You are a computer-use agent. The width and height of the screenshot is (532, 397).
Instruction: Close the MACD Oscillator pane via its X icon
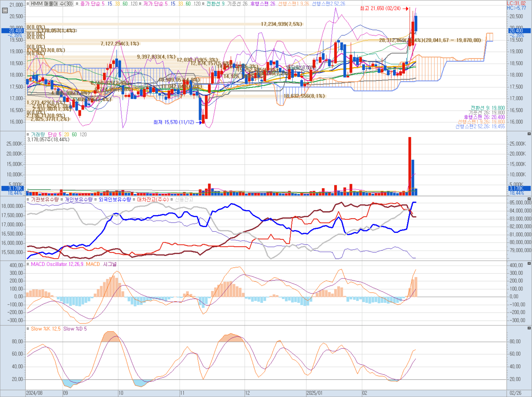[529, 263]
